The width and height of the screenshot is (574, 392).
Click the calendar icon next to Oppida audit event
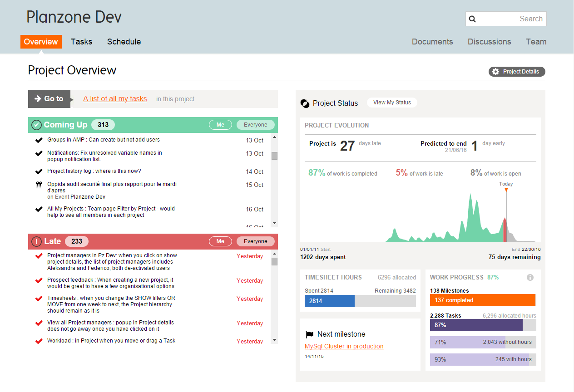pos(39,185)
